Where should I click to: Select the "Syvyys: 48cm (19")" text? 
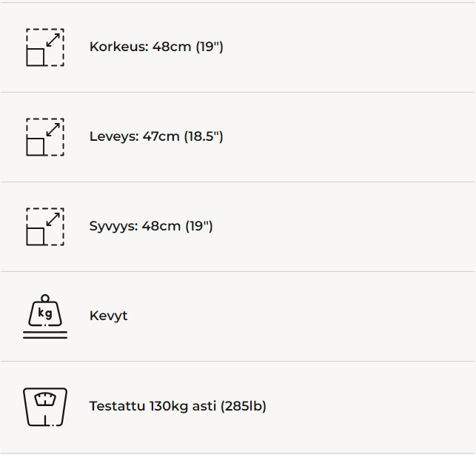(151, 226)
